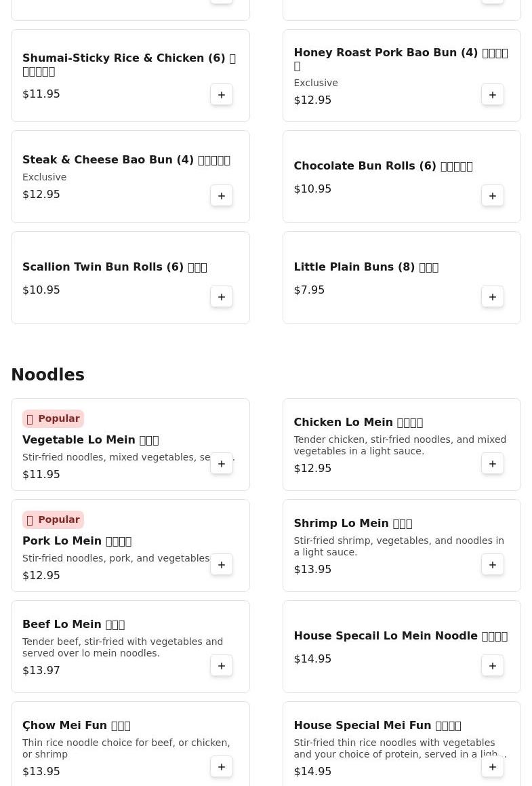Add Little Plain Buns to order

tap(493, 297)
